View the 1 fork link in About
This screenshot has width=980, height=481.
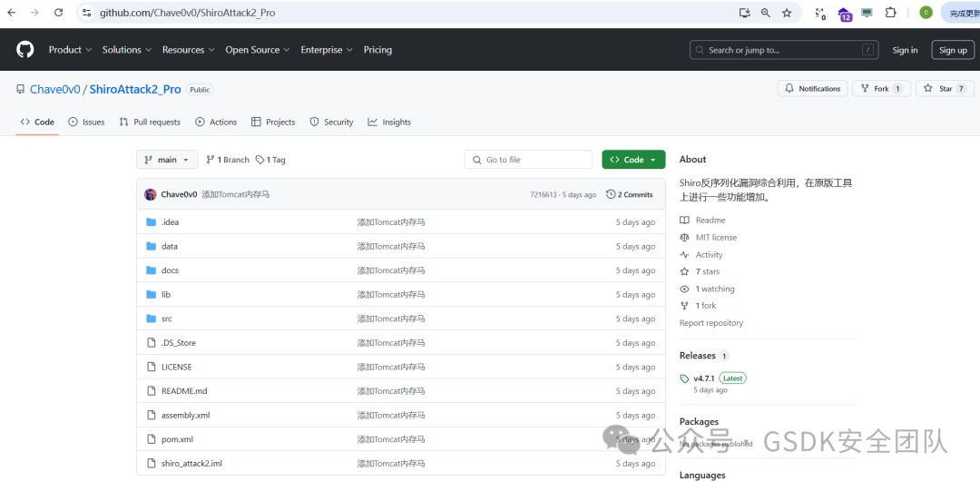pyautogui.click(x=698, y=306)
